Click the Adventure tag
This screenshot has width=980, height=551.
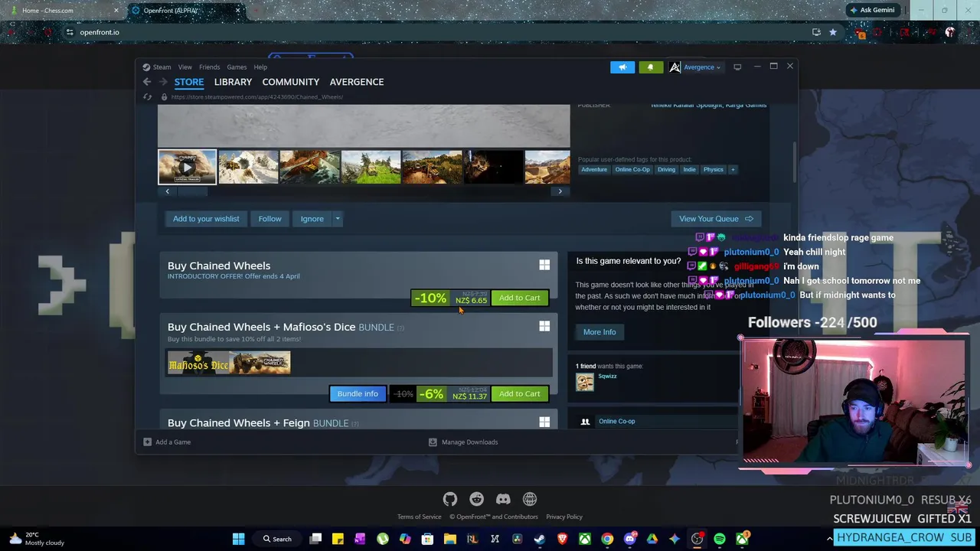[x=594, y=170]
